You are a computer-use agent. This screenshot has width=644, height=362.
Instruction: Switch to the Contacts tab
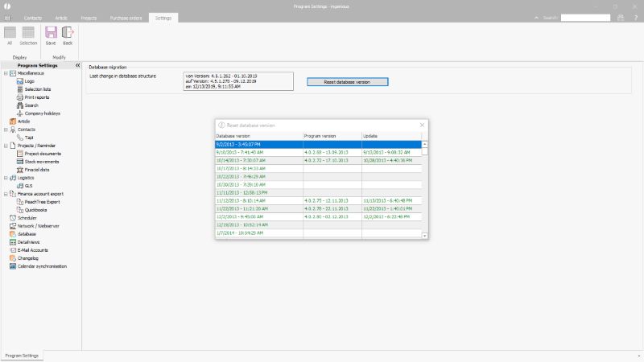pos(33,17)
